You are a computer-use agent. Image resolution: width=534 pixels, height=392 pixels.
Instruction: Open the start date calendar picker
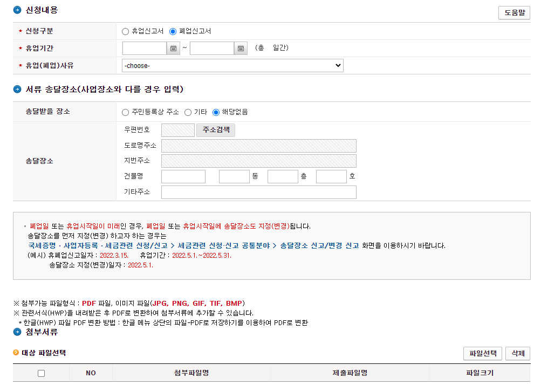coord(173,47)
